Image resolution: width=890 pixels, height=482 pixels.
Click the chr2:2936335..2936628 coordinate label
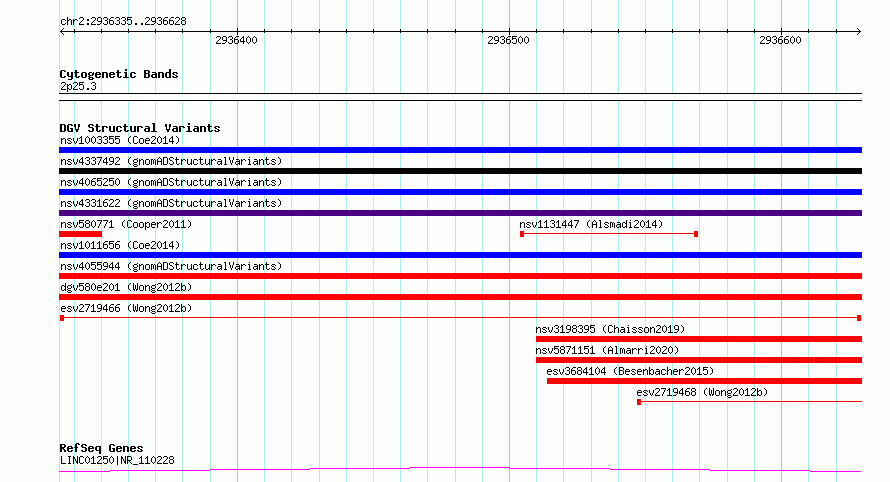click(123, 22)
